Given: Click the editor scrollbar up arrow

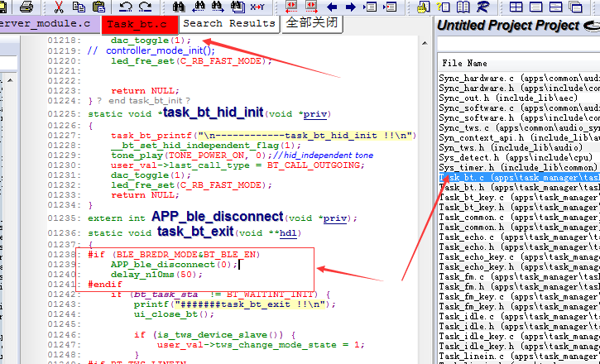Looking at the screenshot, I should 425,44.
